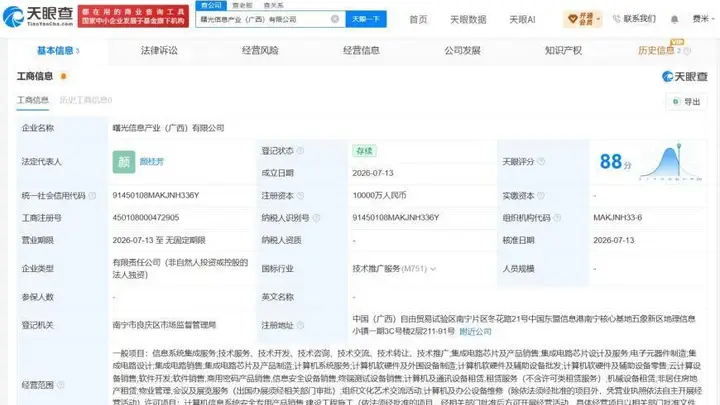Click the red 国家中小企业发展子基金 banner
720x405 pixels.
click(133, 16)
